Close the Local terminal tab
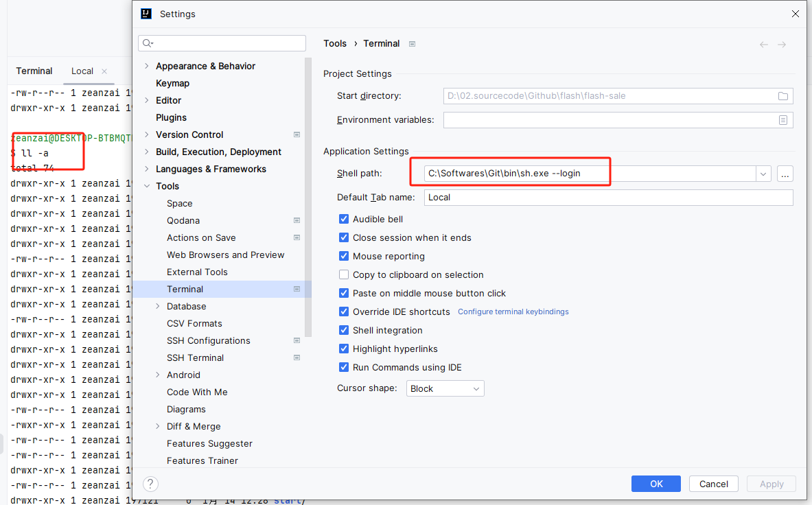Screen dimensions: 812x505 coord(104,71)
